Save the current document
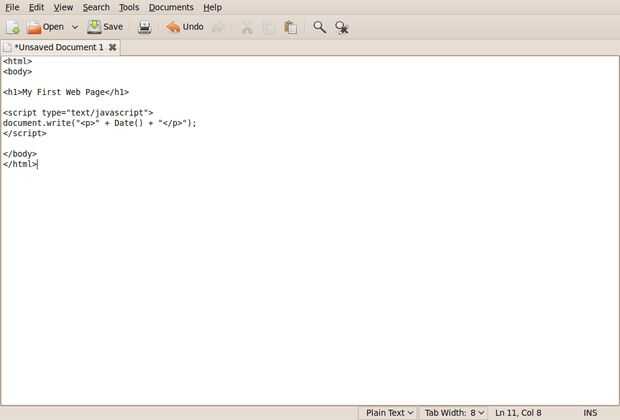Image resolution: width=620 pixels, height=420 pixels. 105,27
